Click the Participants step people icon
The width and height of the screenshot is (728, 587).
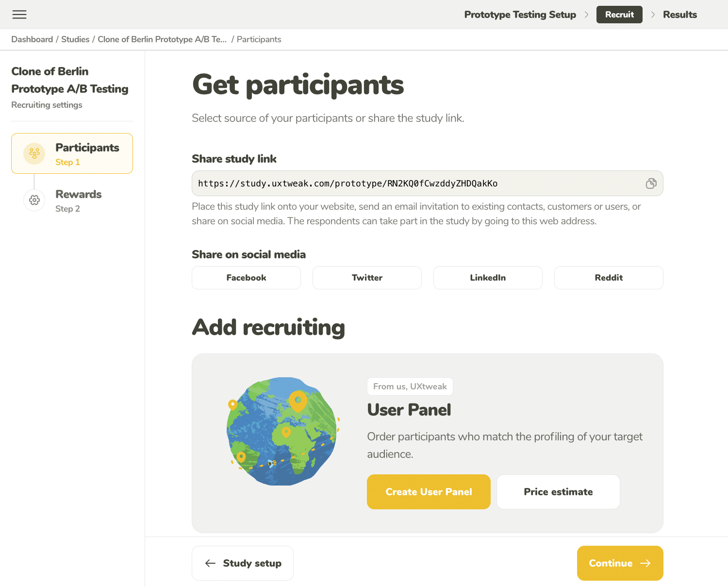click(34, 153)
